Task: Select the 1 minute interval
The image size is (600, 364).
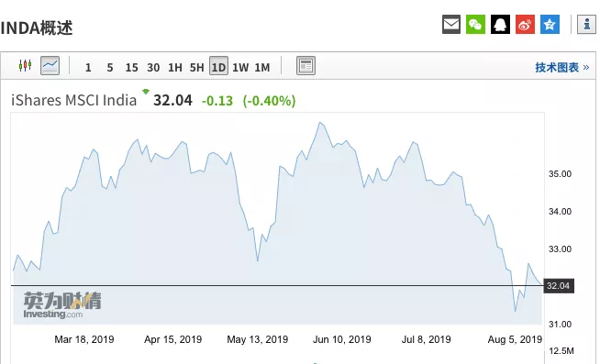Action: (88, 67)
